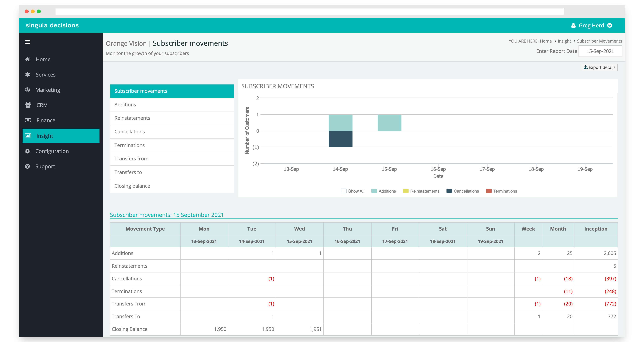This screenshot has height=342, width=644.
Task: Click the singula decisions logo
Action: tap(52, 25)
